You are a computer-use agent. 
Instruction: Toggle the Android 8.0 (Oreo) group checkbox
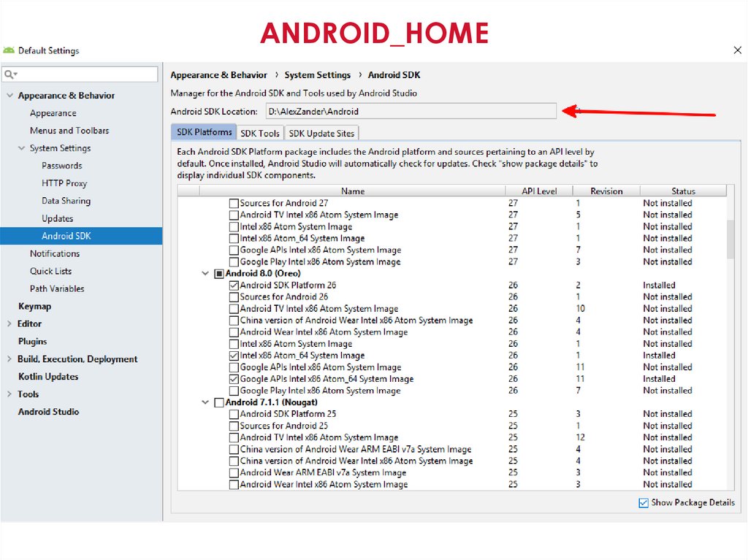219,274
